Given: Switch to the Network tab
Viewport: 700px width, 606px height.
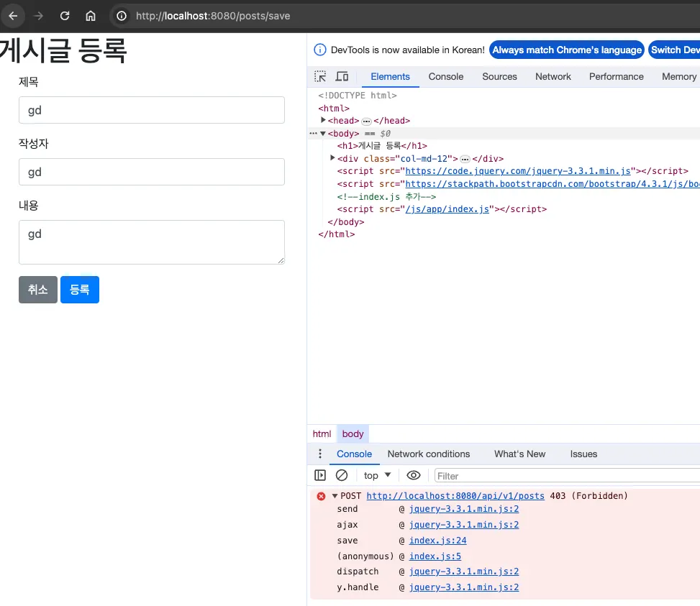Looking at the screenshot, I should point(553,76).
